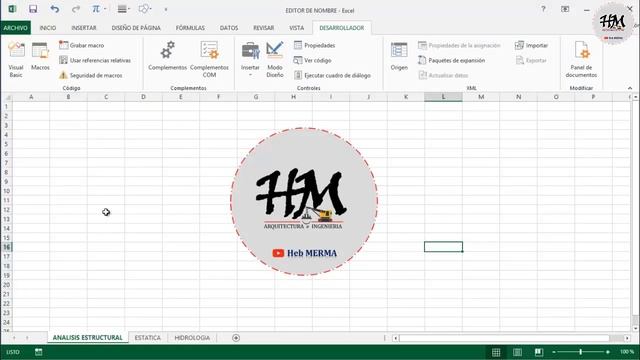This screenshot has width=640, height=360.
Task: Open the quick access toolbar customize dropdown
Action: pyautogui.click(x=166, y=9)
